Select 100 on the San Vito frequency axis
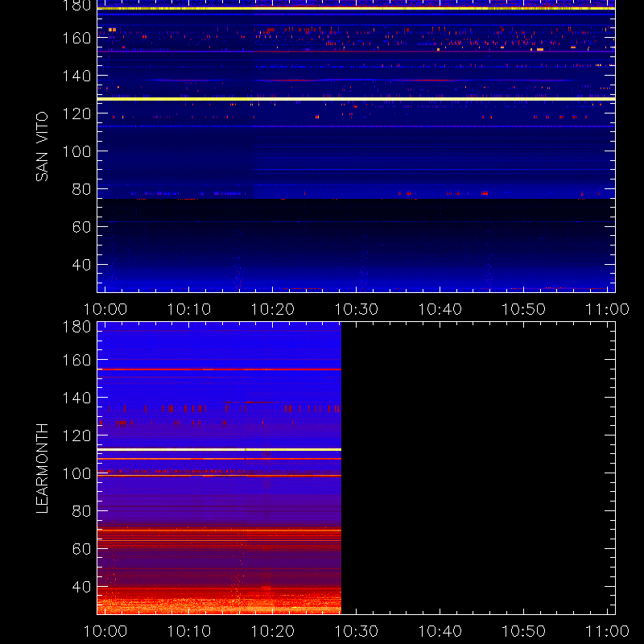Viewport: 644px width, 644px height. (76, 151)
